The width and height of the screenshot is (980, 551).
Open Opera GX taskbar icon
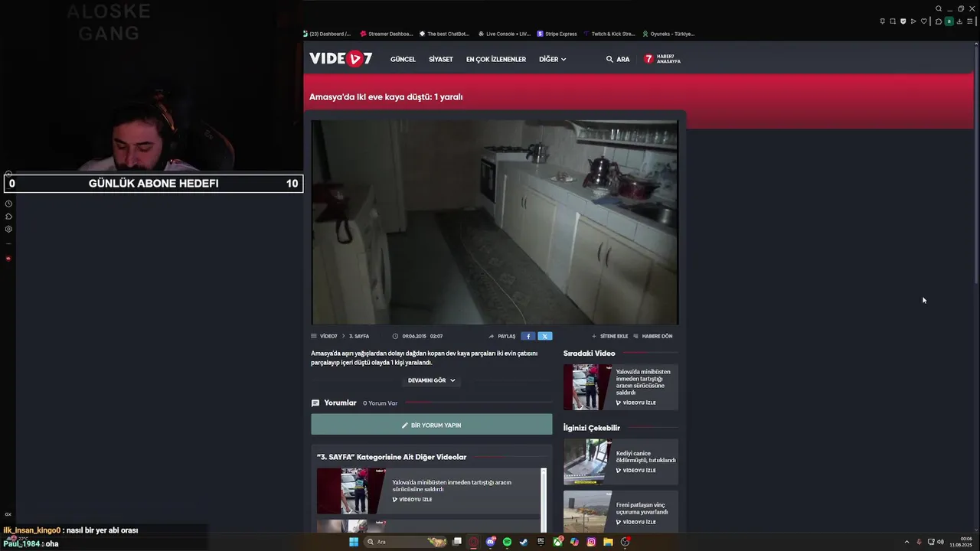[474, 542]
